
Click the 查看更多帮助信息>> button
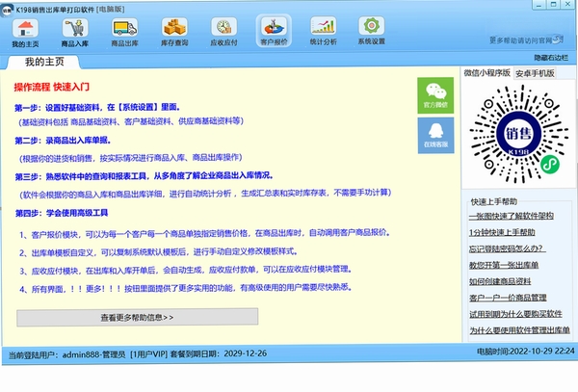click(137, 317)
